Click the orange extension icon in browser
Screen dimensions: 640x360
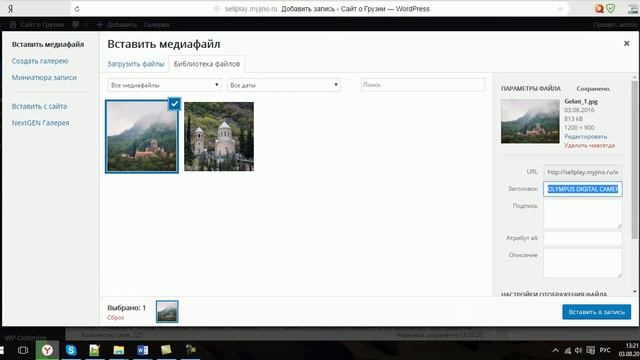coord(599,9)
